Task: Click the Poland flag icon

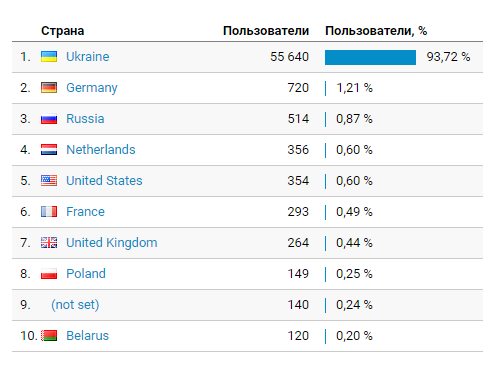Action: click(x=49, y=274)
